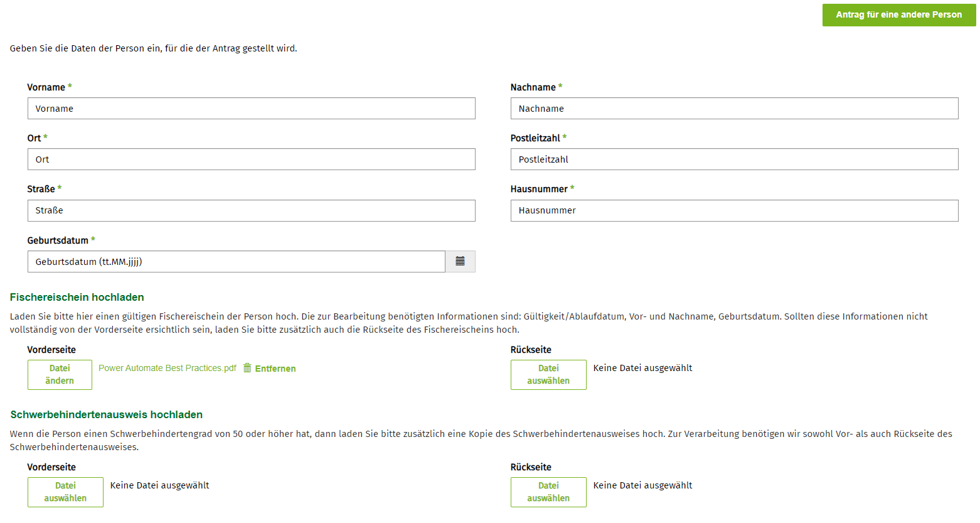The height and width of the screenshot is (523, 980).
Task: Choose file for Fischereischein Rückseite
Action: click(x=548, y=375)
